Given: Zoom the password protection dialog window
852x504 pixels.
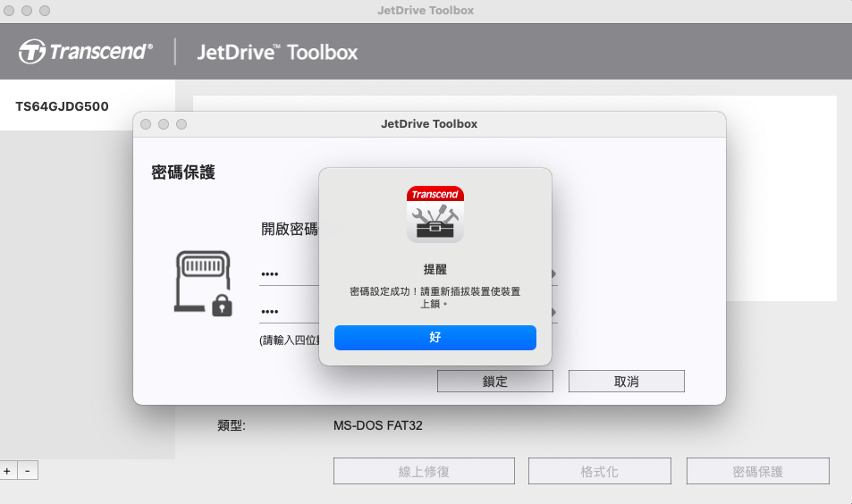Looking at the screenshot, I should (x=181, y=124).
